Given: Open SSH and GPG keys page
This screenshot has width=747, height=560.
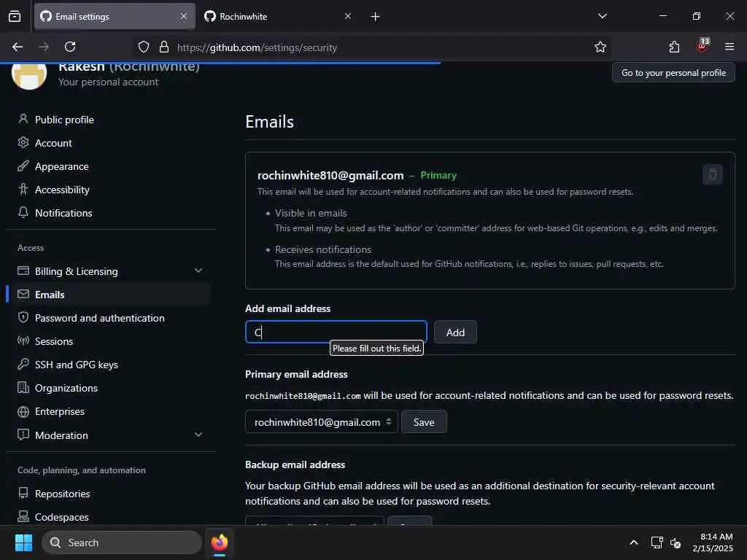Looking at the screenshot, I should pos(76,365).
